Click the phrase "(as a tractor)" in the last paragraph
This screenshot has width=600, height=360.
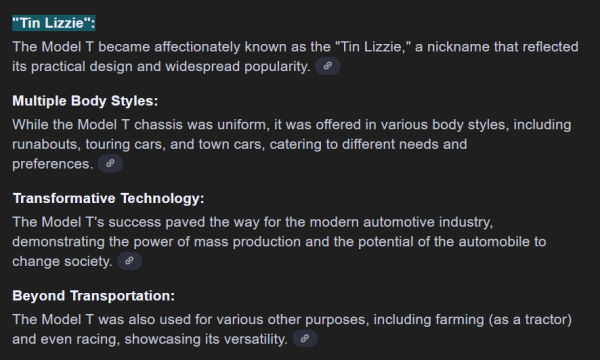coord(530,320)
